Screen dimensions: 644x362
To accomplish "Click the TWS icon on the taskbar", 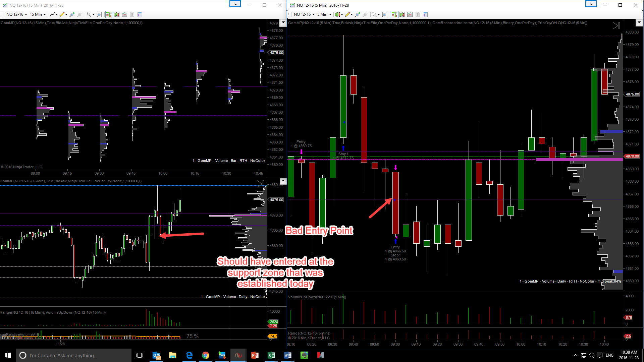I will (x=222, y=355).
